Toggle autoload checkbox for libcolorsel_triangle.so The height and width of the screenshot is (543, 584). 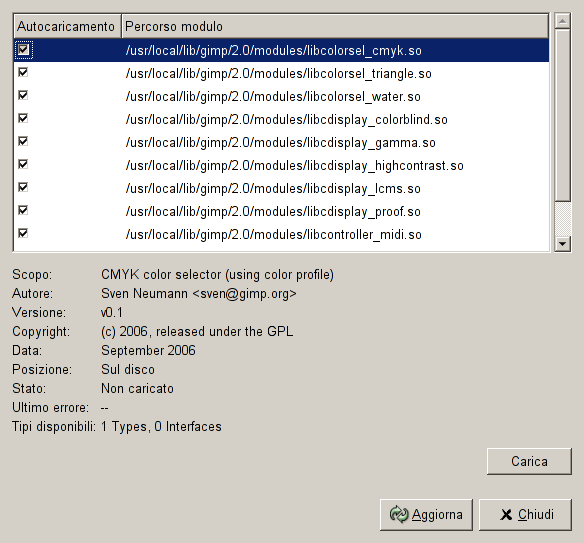[23, 72]
